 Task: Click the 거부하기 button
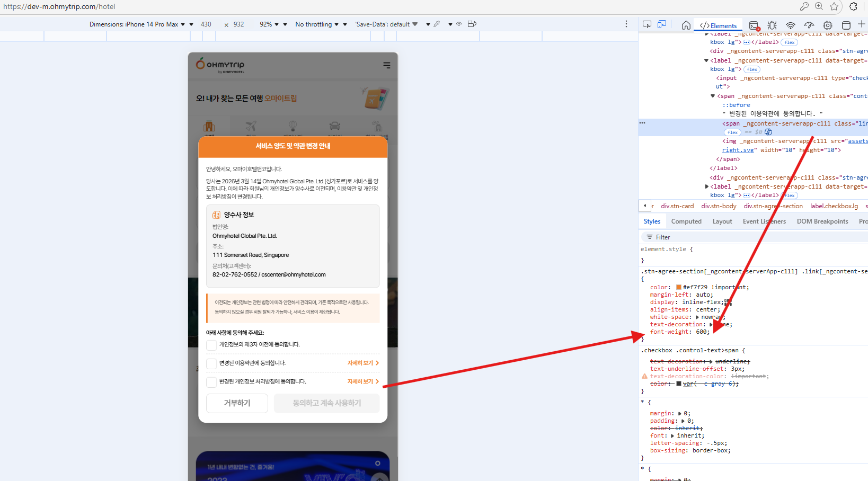click(237, 403)
